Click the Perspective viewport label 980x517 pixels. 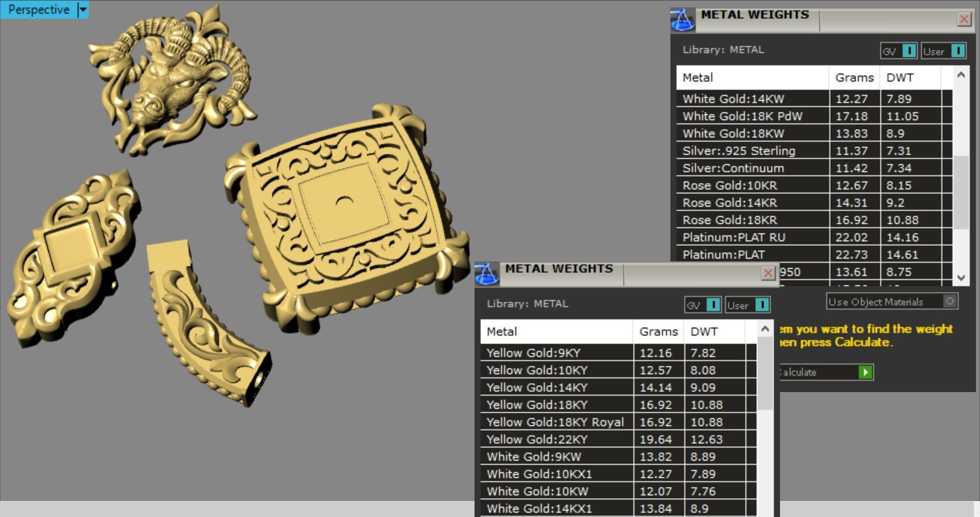[39, 9]
